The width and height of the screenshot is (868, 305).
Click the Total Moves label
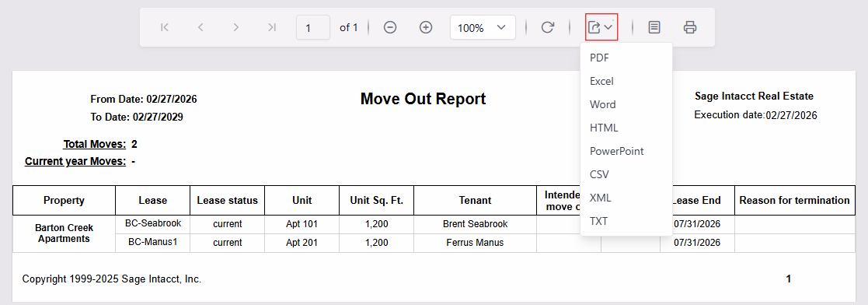tap(95, 144)
